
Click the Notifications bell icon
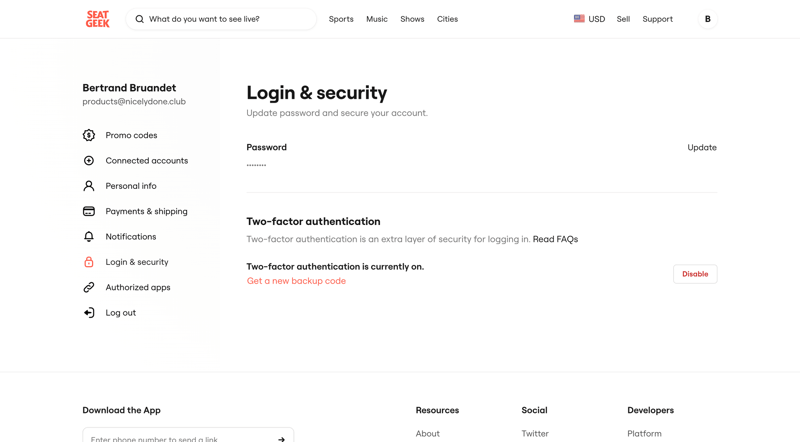click(x=89, y=237)
